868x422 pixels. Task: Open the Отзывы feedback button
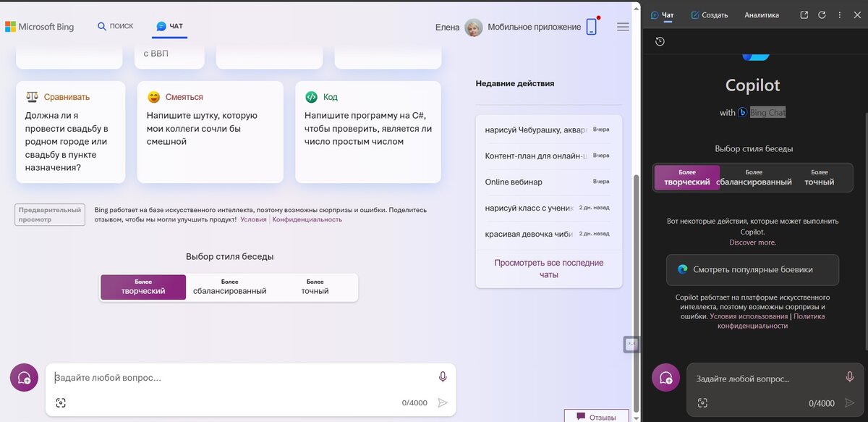(597, 417)
